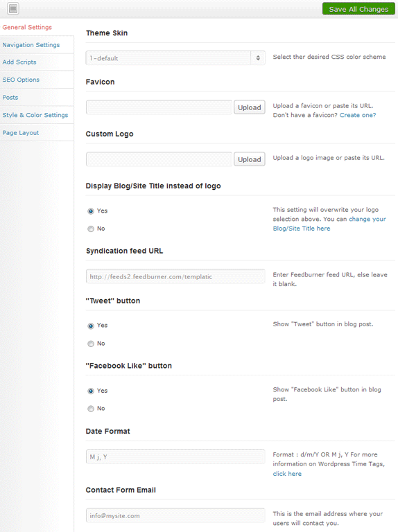Select Yes for Facebook Like button
Viewport: 398px width, 532px height.
tap(91, 391)
